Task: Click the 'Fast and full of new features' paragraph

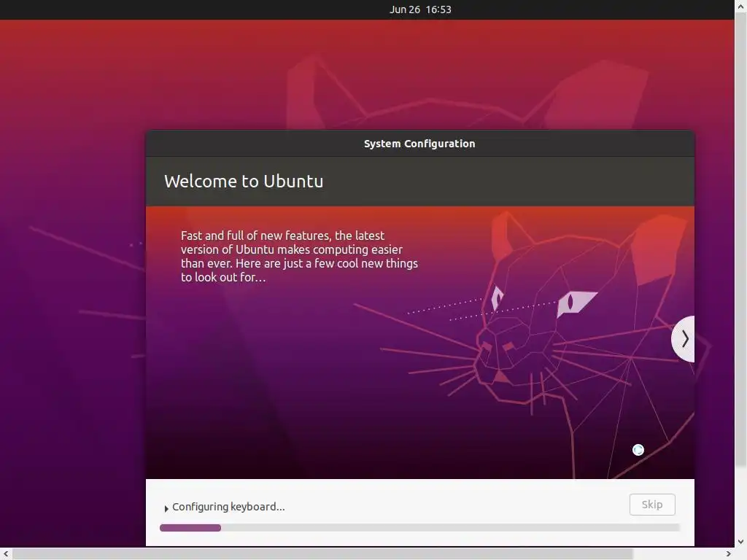Action: pyautogui.click(x=299, y=256)
